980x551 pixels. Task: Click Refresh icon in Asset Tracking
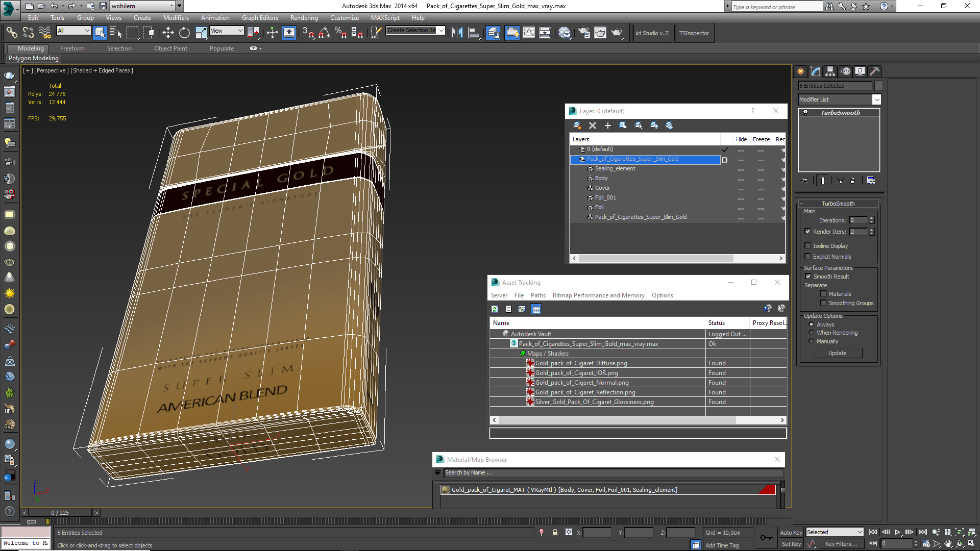tap(495, 309)
